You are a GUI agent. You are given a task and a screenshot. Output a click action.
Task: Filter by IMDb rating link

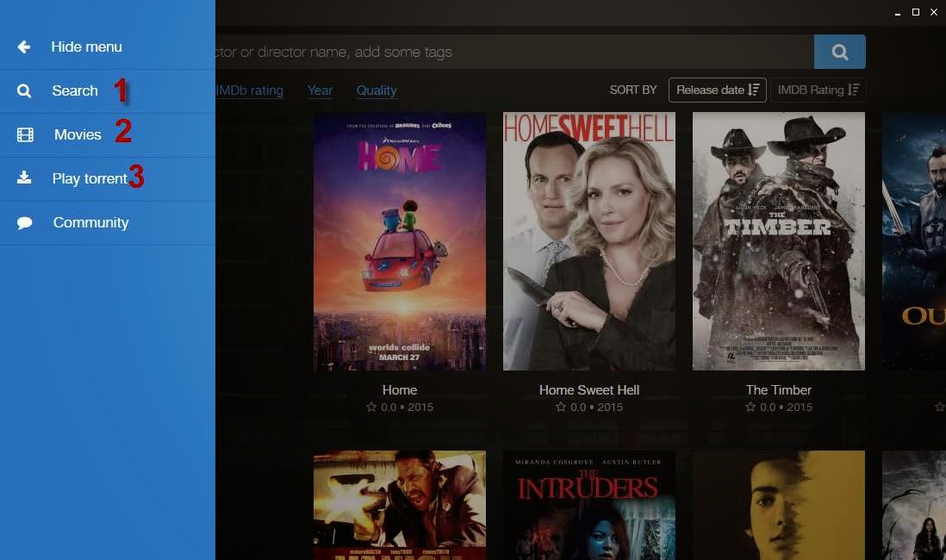click(x=249, y=90)
